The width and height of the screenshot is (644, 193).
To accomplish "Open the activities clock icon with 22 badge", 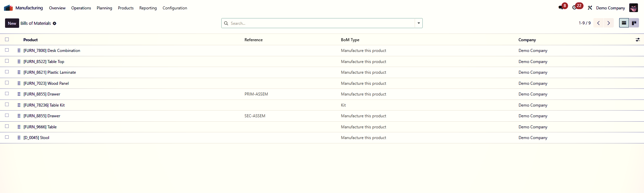I will [574, 7].
